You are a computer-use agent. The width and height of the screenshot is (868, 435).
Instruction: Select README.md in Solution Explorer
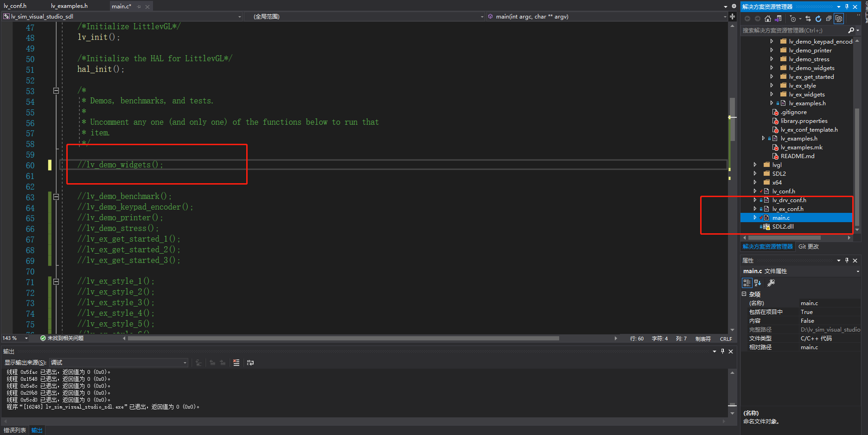(x=798, y=156)
